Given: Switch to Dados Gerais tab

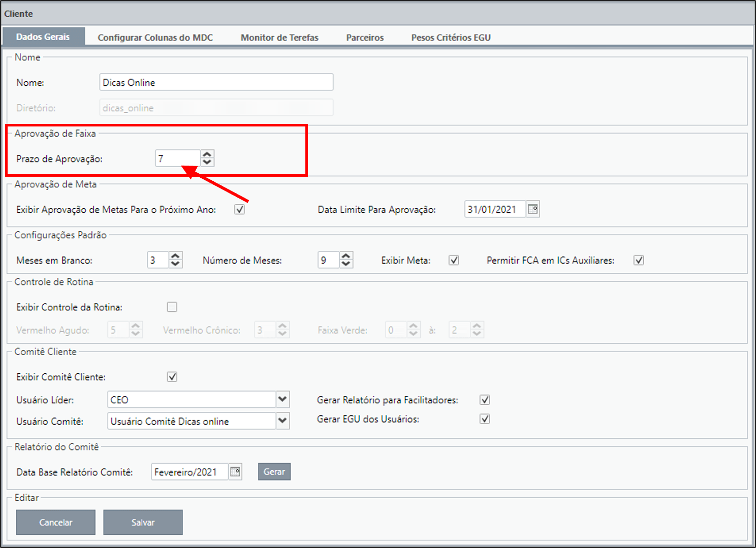Looking at the screenshot, I should click(x=43, y=37).
